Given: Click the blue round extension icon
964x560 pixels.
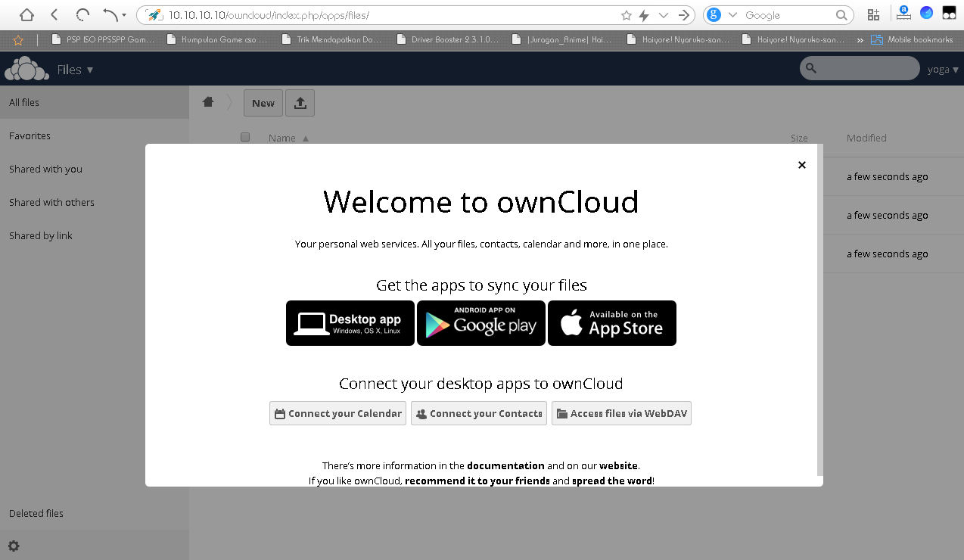Looking at the screenshot, I should [926, 13].
